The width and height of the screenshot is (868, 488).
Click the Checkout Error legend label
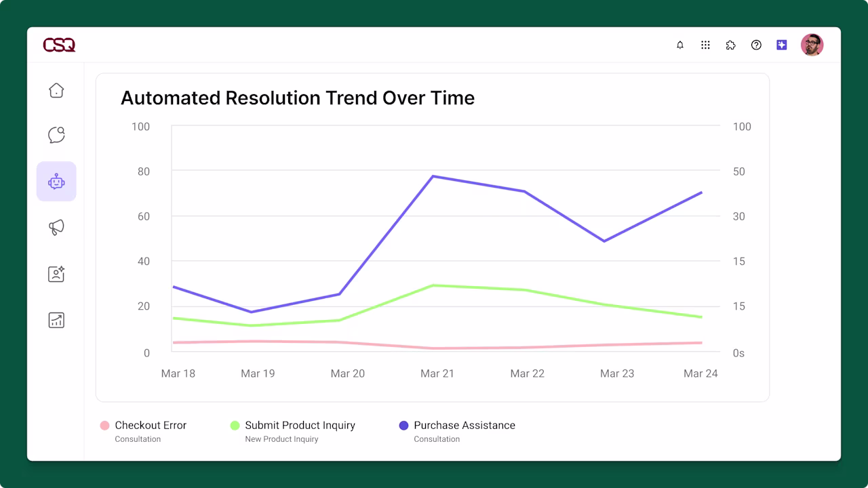tap(151, 426)
